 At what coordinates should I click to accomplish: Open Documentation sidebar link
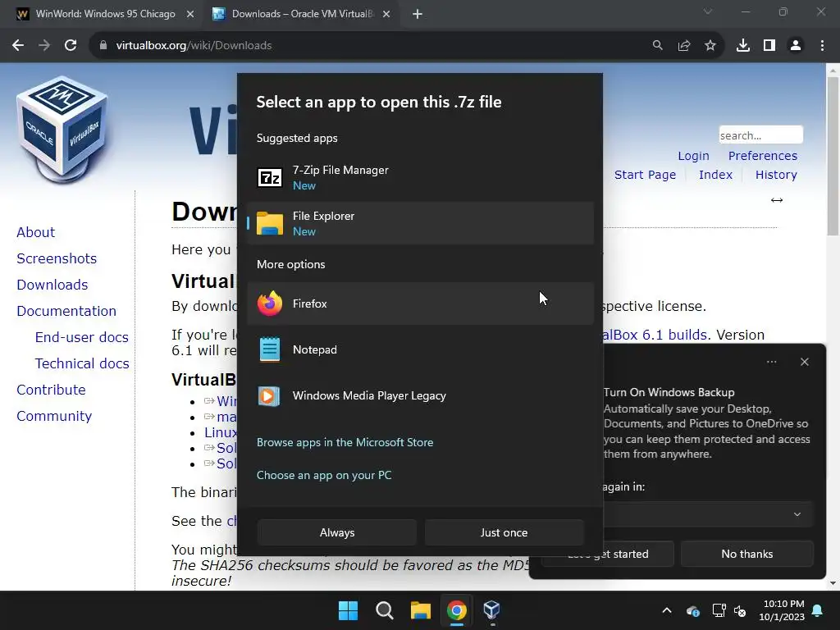[66, 311]
